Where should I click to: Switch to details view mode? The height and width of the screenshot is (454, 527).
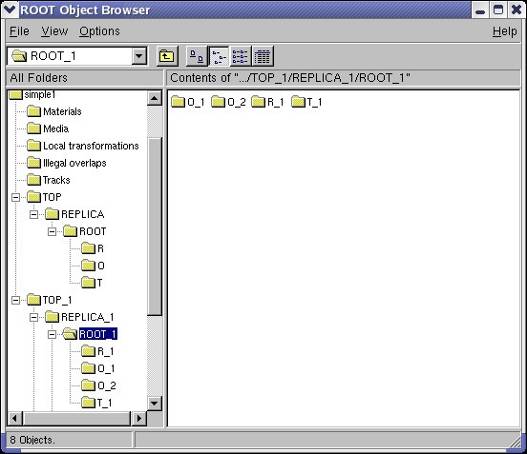pyautogui.click(x=262, y=56)
